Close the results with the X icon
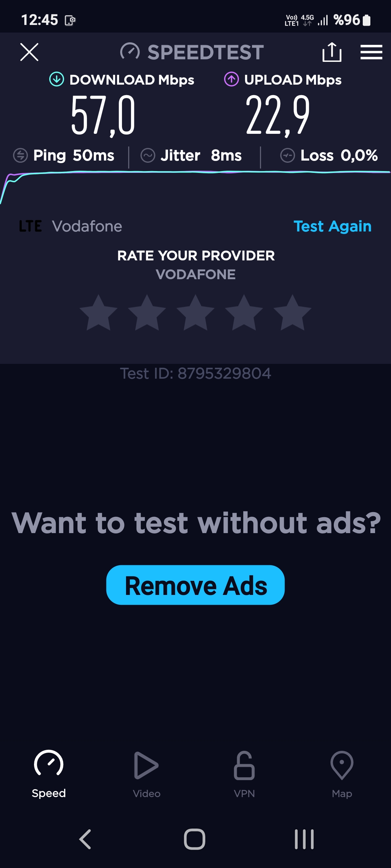 29,52
